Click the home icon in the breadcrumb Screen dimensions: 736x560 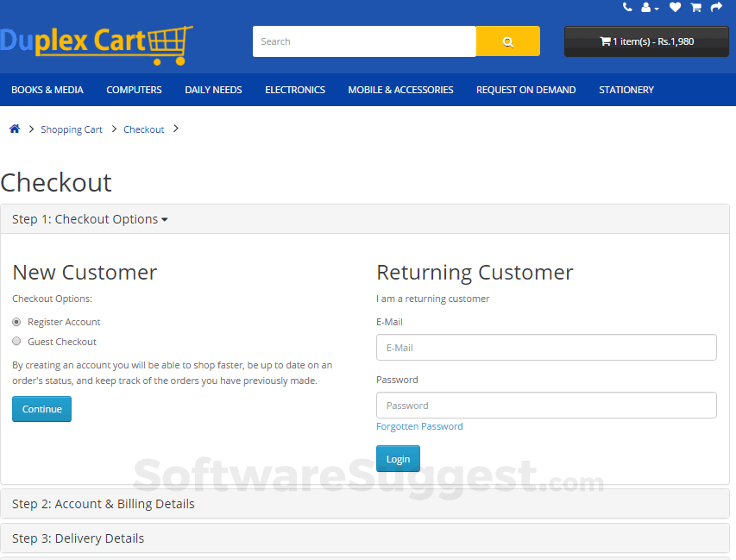click(14, 128)
